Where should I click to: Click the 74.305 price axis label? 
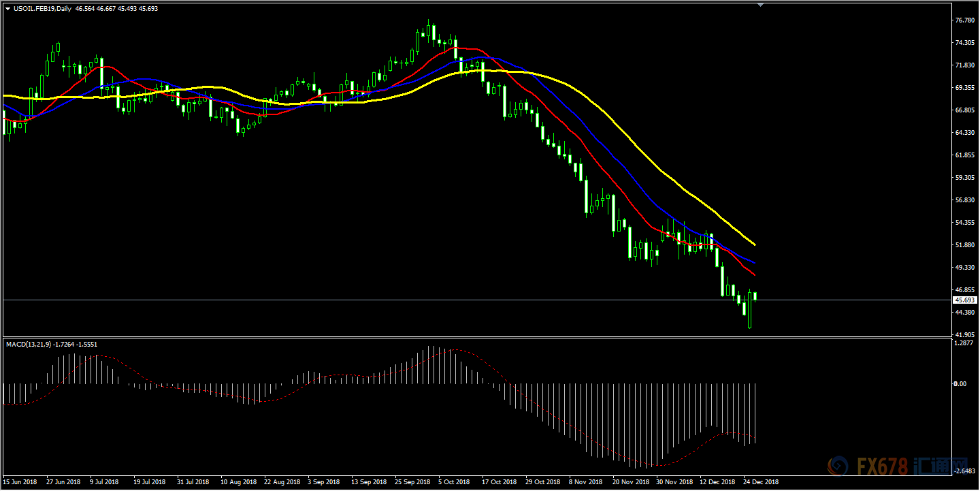(x=964, y=43)
